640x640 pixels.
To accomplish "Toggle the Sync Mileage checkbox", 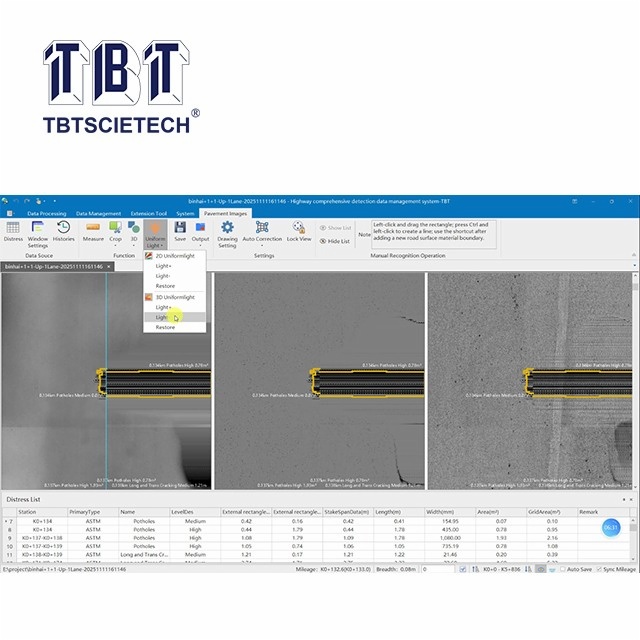I will tap(599, 568).
